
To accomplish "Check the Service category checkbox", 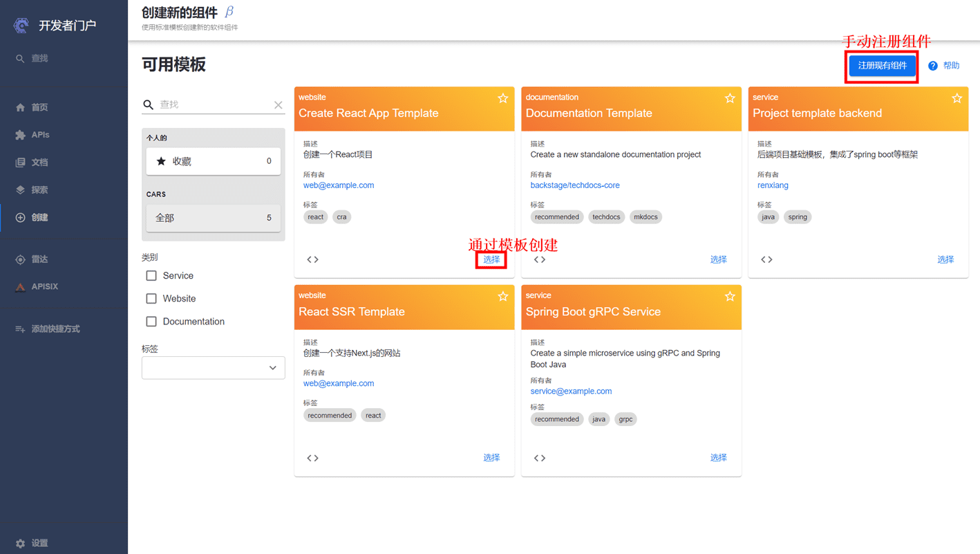I will pos(151,276).
